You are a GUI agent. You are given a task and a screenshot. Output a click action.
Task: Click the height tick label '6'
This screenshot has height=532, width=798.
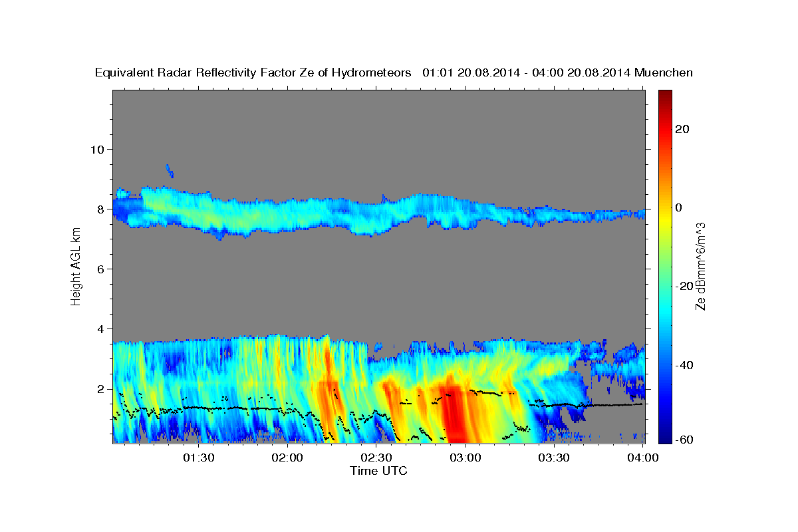pyautogui.click(x=100, y=269)
